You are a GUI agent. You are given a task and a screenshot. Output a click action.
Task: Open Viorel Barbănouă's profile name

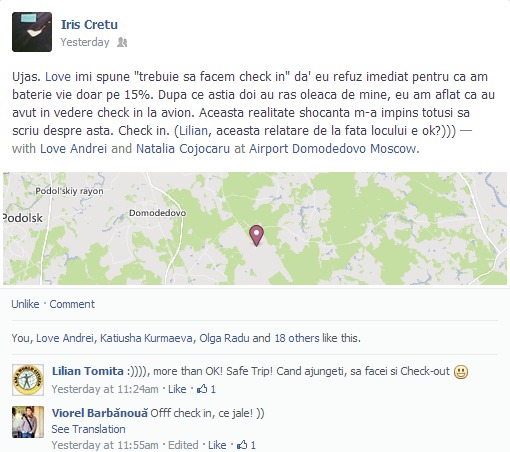pyautogui.click(x=100, y=413)
